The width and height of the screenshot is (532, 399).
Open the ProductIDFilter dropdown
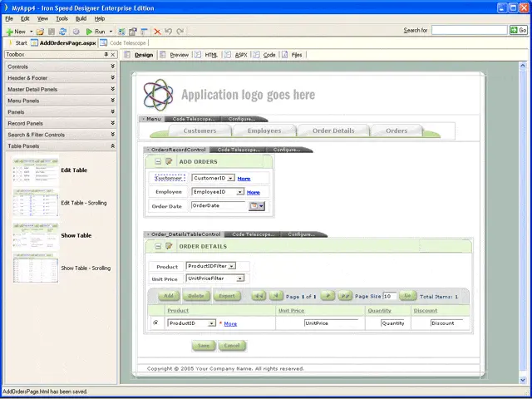click(230, 266)
